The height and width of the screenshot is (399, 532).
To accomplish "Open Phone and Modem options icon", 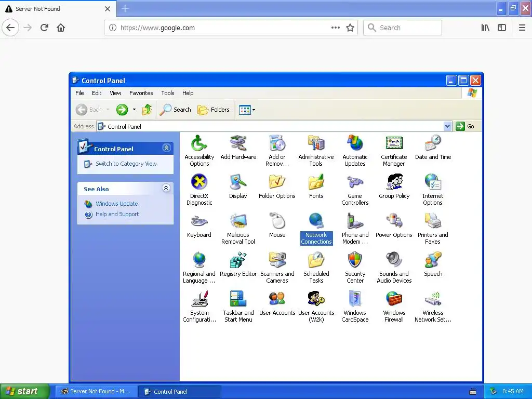I will 355,229.
